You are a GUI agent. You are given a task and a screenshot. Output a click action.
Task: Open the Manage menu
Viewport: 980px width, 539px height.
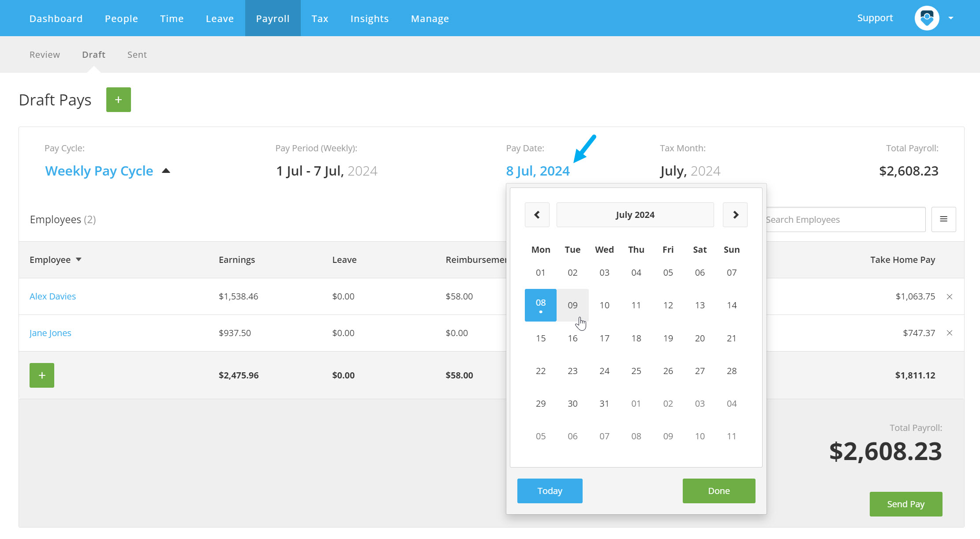(x=430, y=19)
